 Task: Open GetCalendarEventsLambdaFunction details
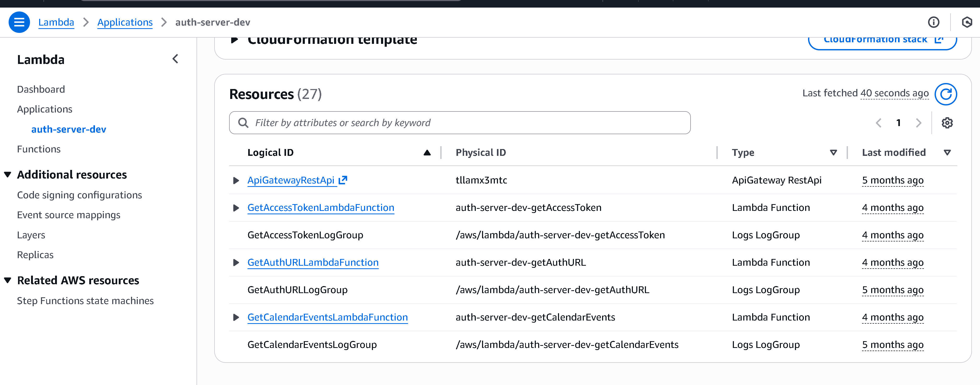tap(328, 317)
